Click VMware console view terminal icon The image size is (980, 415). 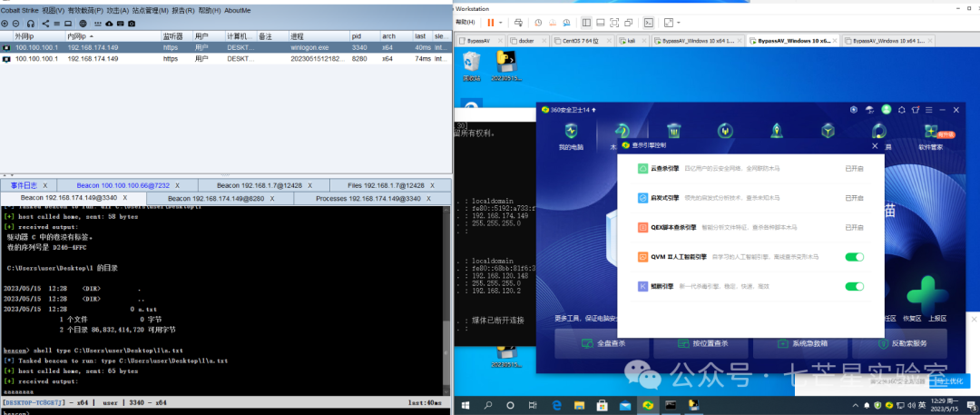[650, 23]
